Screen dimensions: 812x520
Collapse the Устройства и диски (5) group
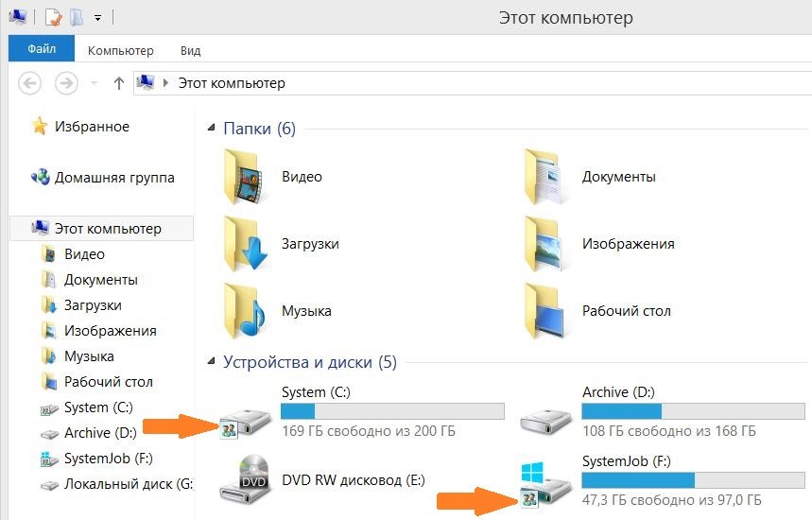[213, 362]
